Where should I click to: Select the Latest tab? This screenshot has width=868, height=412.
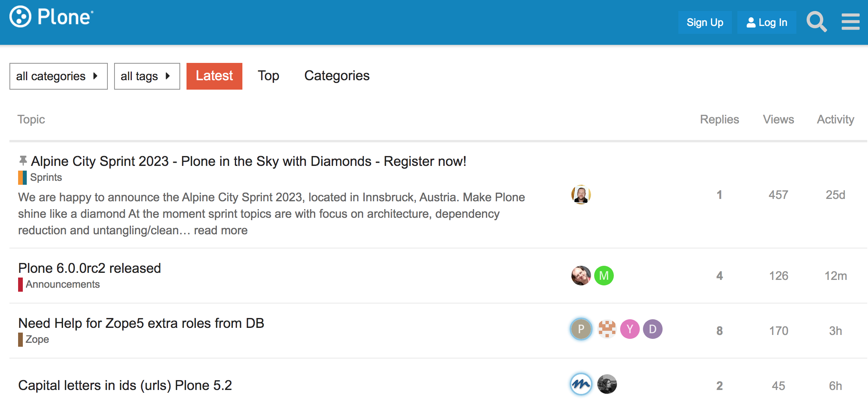pyautogui.click(x=214, y=76)
